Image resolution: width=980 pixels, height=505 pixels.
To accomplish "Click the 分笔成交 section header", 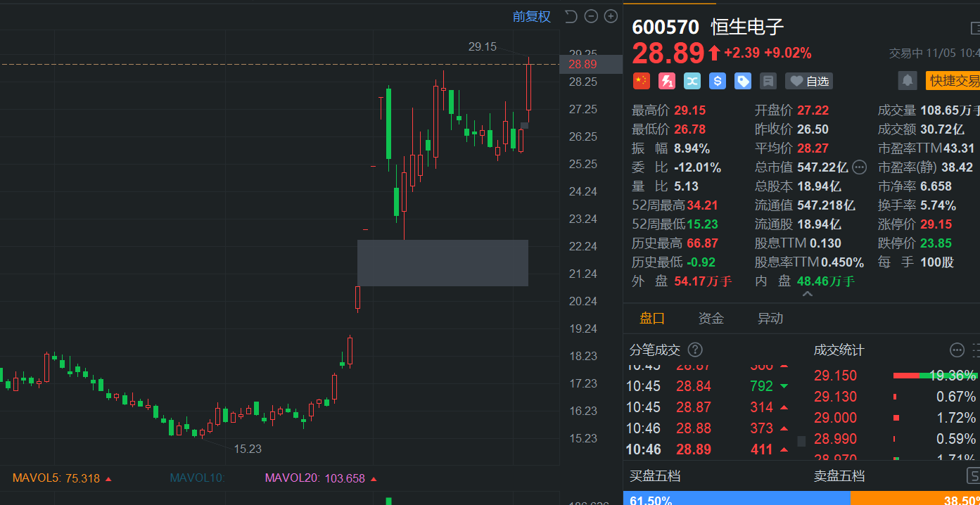I will click(x=655, y=350).
